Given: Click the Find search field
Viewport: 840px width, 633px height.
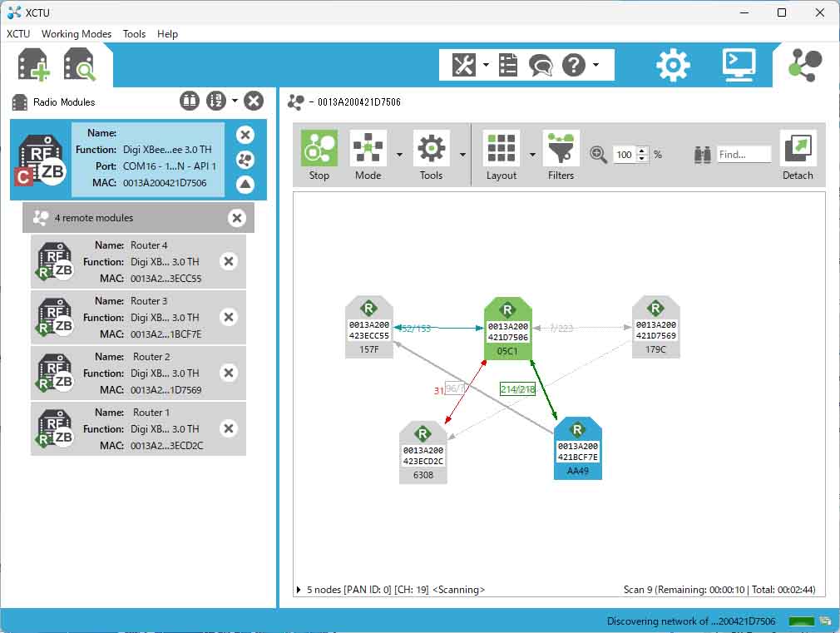Looking at the screenshot, I should pyautogui.click(x=744, y=155).
